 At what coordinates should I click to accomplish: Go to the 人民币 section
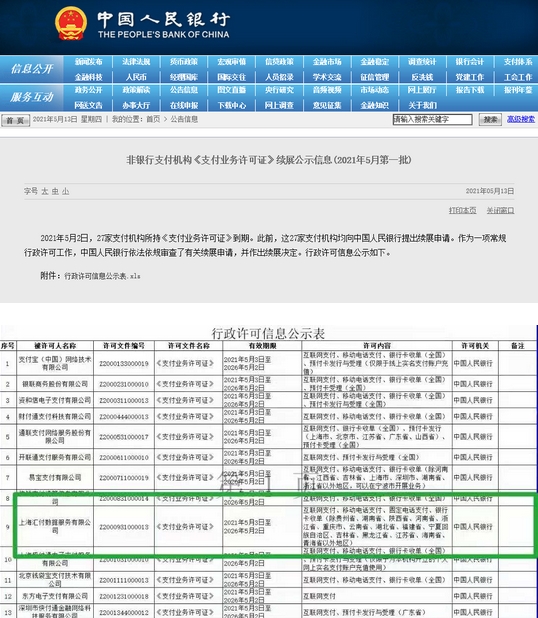point(136,77)
